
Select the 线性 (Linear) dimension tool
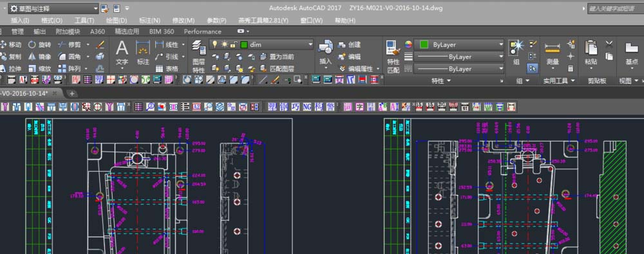[x=167, y=45]
